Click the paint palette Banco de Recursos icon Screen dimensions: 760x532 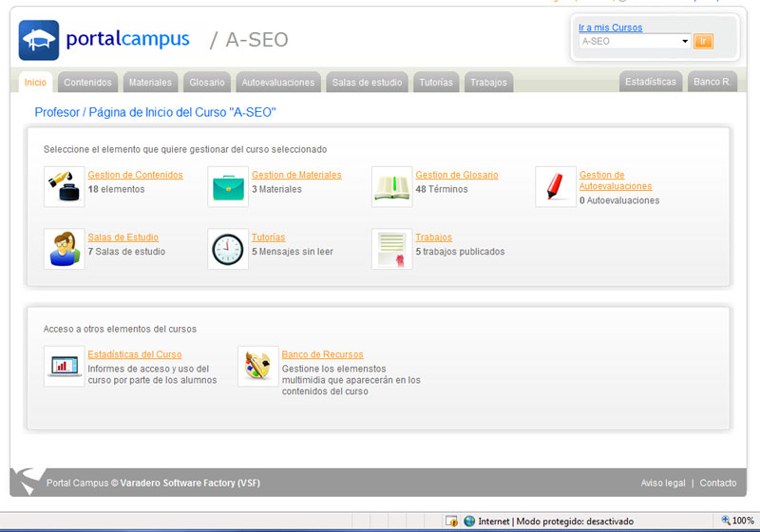click(257, 367)
